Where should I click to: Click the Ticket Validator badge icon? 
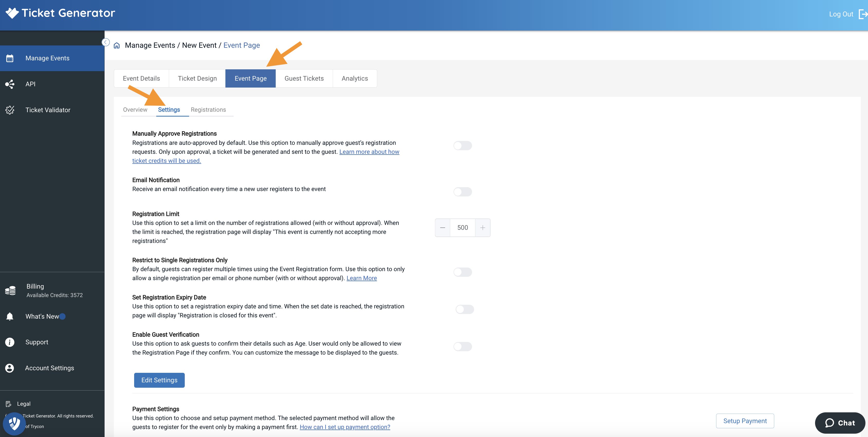pyautogui.click(x=10, y=110)
